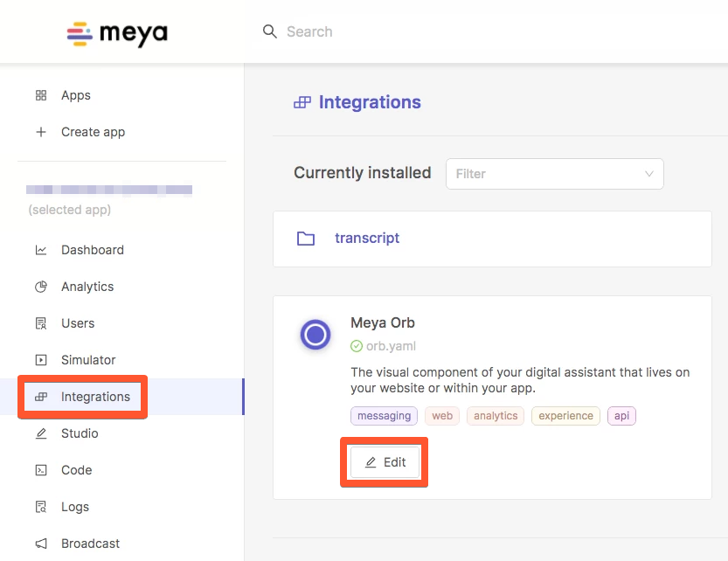
Task: Click the transcript folder icon
Action: (x=306, y=239)
